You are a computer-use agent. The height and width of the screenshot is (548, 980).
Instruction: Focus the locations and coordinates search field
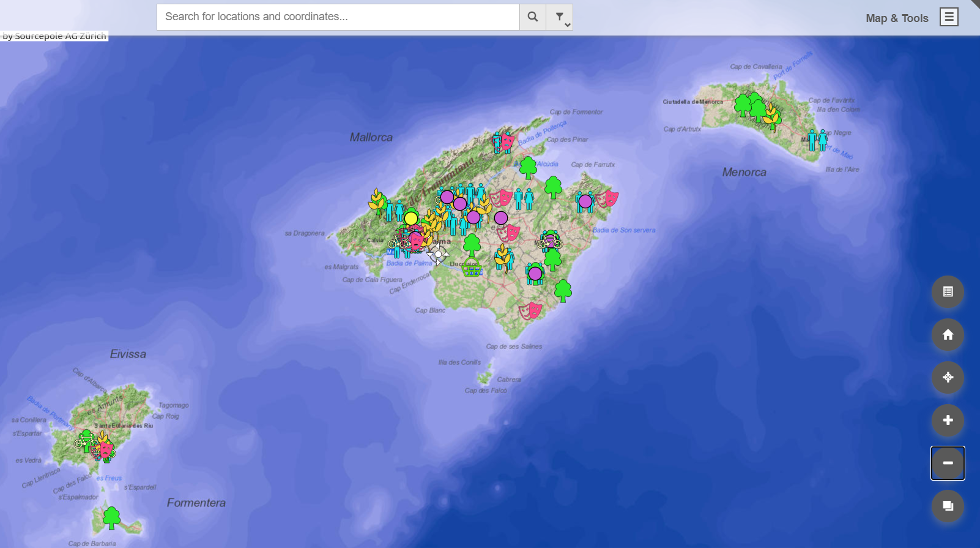[338, 17]
